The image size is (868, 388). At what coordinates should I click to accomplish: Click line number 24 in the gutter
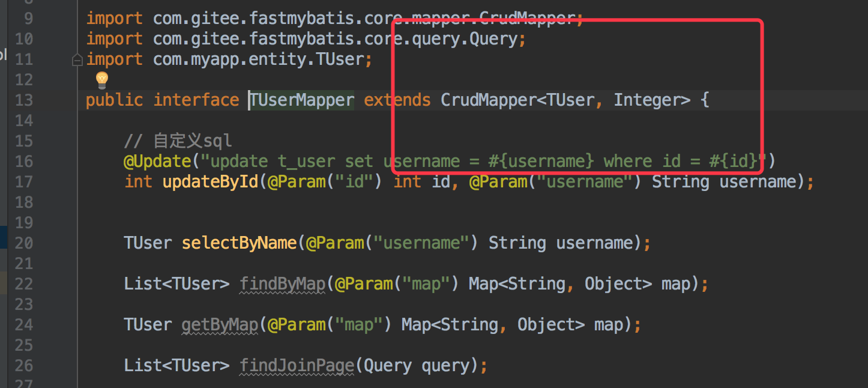pos(24,324)
